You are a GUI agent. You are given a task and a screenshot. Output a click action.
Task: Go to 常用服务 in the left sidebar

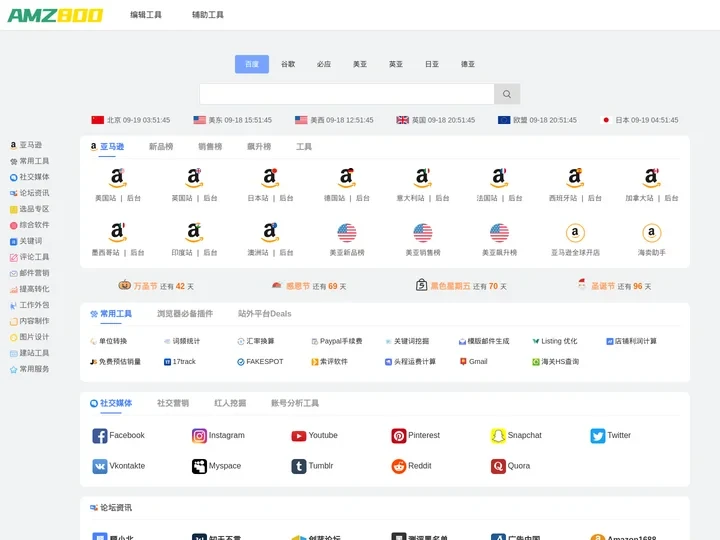point(29,369)
